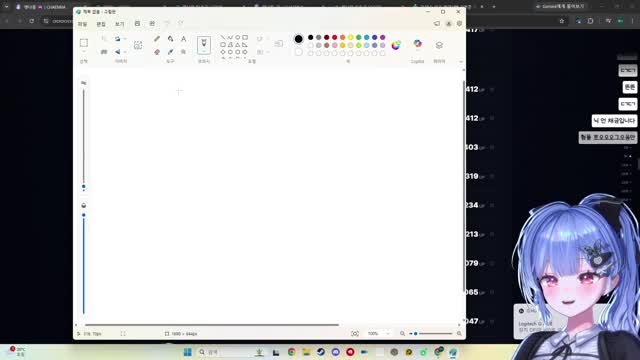Click the Crop image icon
This screenshot has width=640, height=360.
point(104,39)
